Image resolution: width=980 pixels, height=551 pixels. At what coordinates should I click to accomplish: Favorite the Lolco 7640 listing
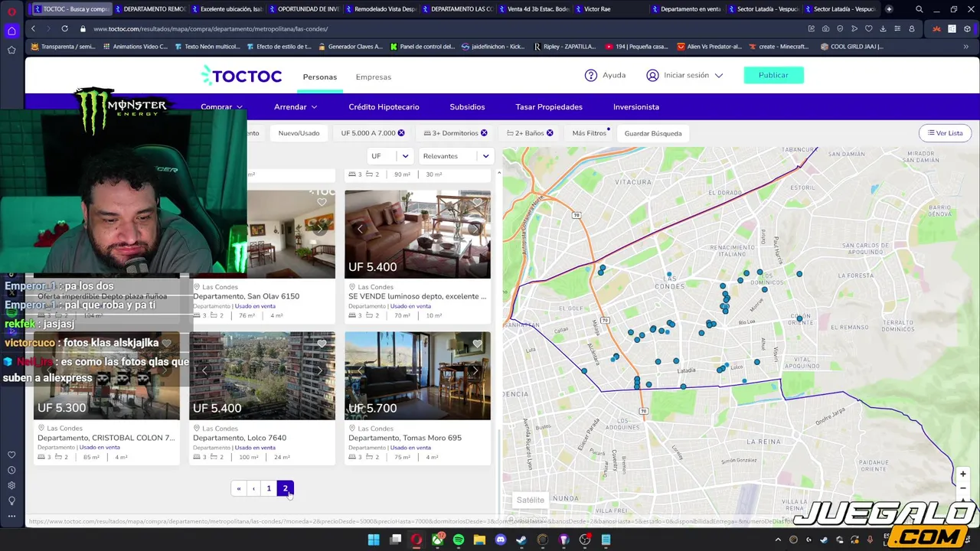pos(322,344)
